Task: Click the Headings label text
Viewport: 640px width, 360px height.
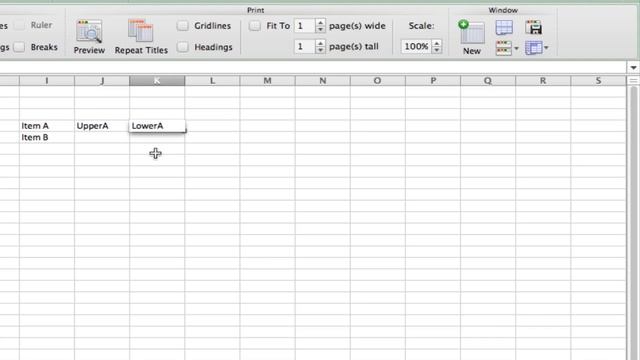Action: (x=213, y=47)
